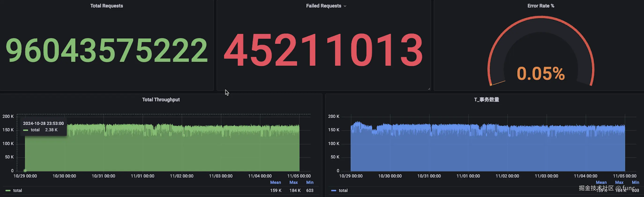Click the Total Requests panel title
The width and height of the screenshot is (644, 197).
pyautogui.click(x=106, y=6)
